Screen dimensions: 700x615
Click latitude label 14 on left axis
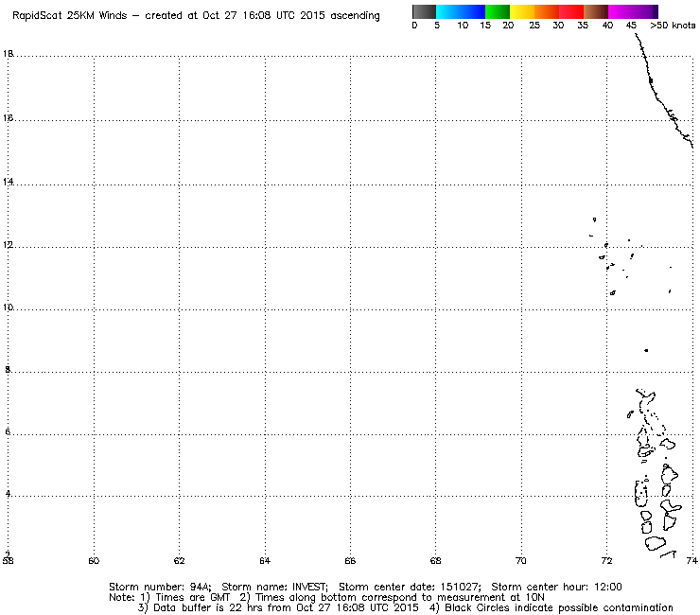click(8, 182)
